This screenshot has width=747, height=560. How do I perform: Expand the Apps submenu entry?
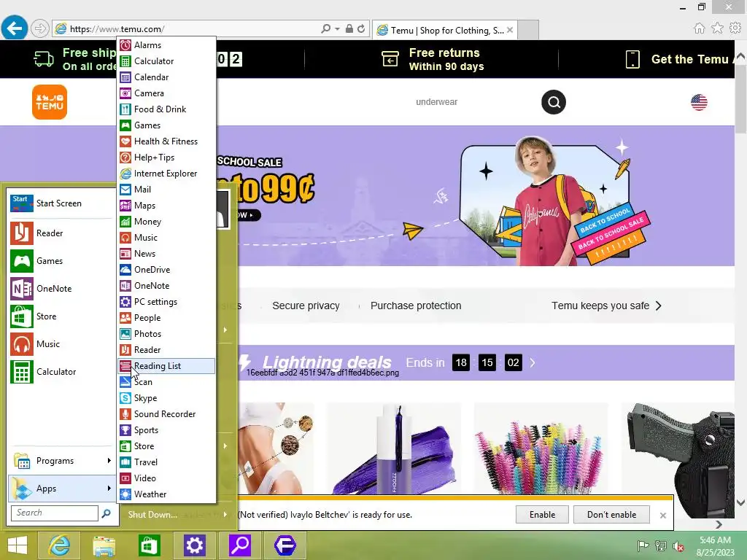coord(61,488)
